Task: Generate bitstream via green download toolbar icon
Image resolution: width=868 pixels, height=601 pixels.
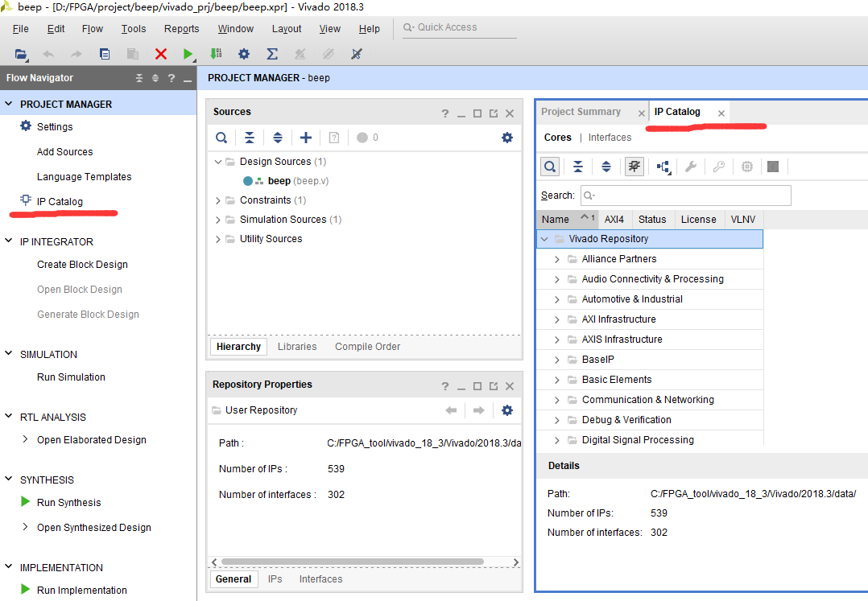Action: click(x=216, y=54)
